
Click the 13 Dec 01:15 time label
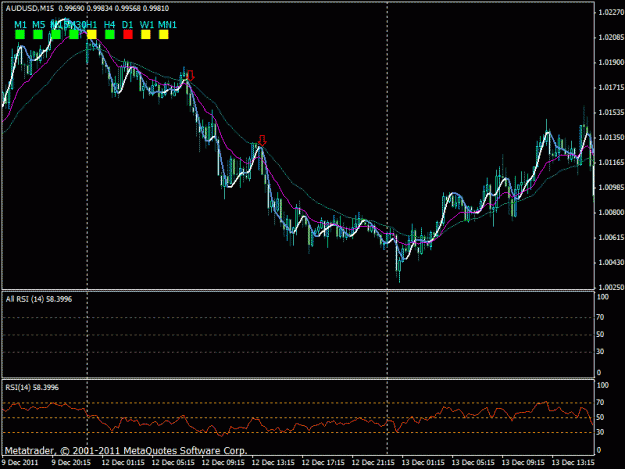click(423, 463)
